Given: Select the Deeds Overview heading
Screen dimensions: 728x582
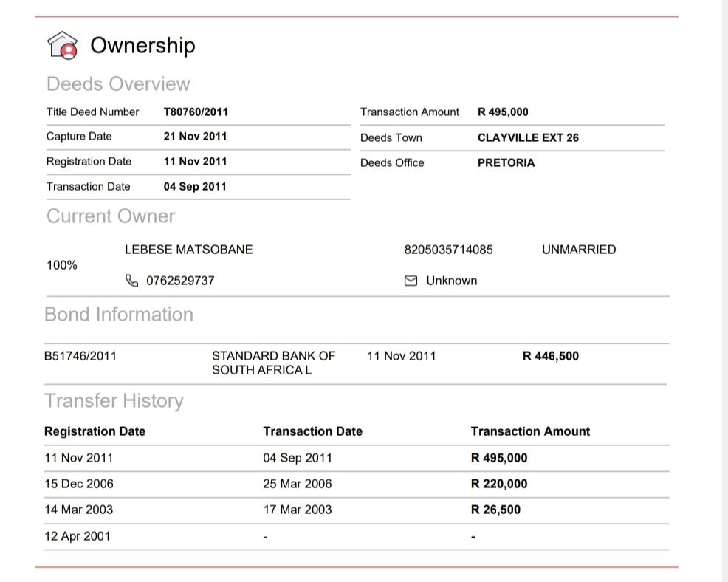Looking at the screenshot, I should coord(118,84).
